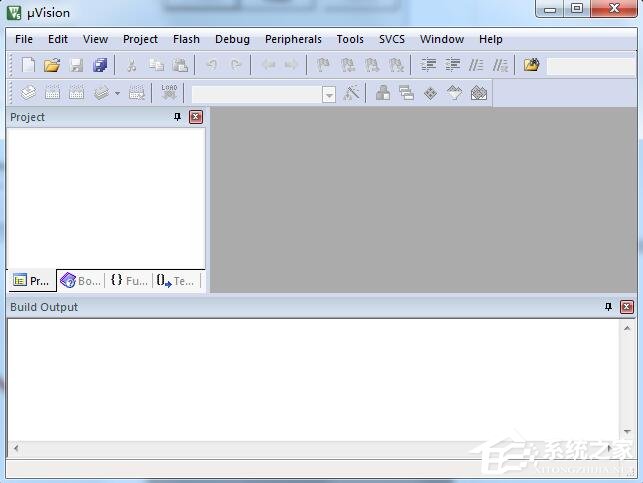Toggle the Project panel pin
The image size is (643, 483).
pyautogui.click(x=177, y=117)
